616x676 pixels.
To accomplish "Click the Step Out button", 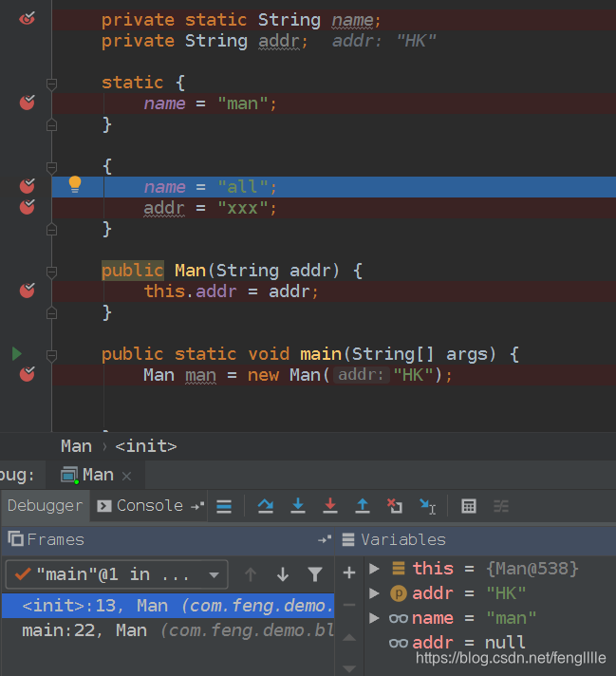I will (363, 506).
